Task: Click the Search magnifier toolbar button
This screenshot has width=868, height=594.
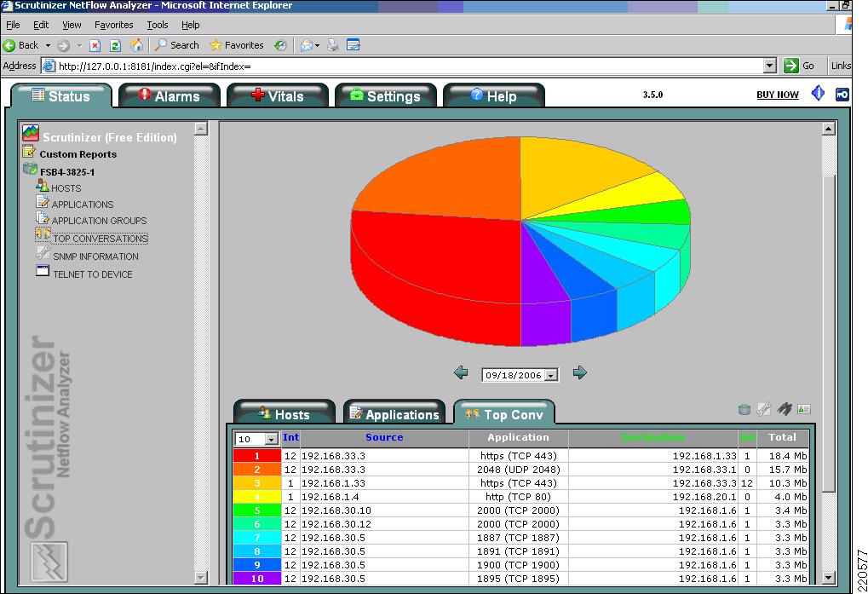Action: pos(176,45)
